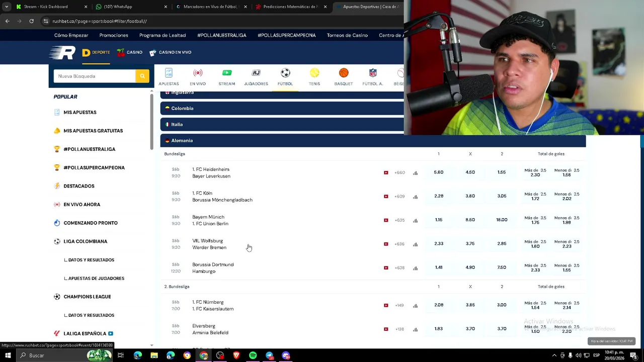This screenshot has height=362, width=644.
Task: Open Liga Colombiana in sidebar
Action: click(85, 241)
